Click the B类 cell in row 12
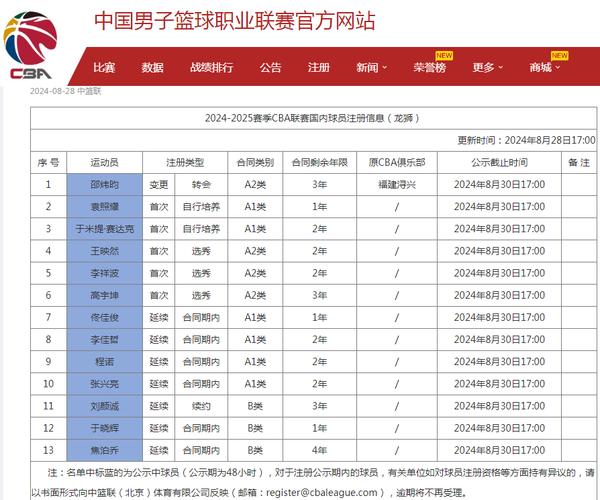Viewport: 600px width, 500px height. coord(255,428)
